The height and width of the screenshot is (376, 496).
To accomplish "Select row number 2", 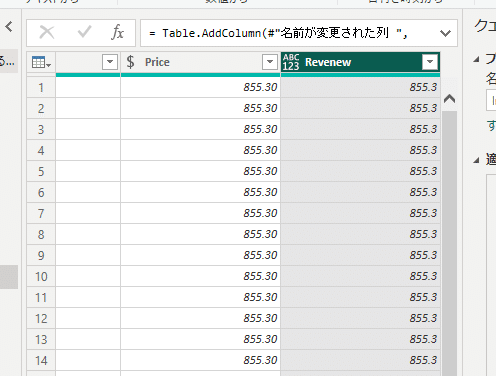I will [x=41, y=109].
